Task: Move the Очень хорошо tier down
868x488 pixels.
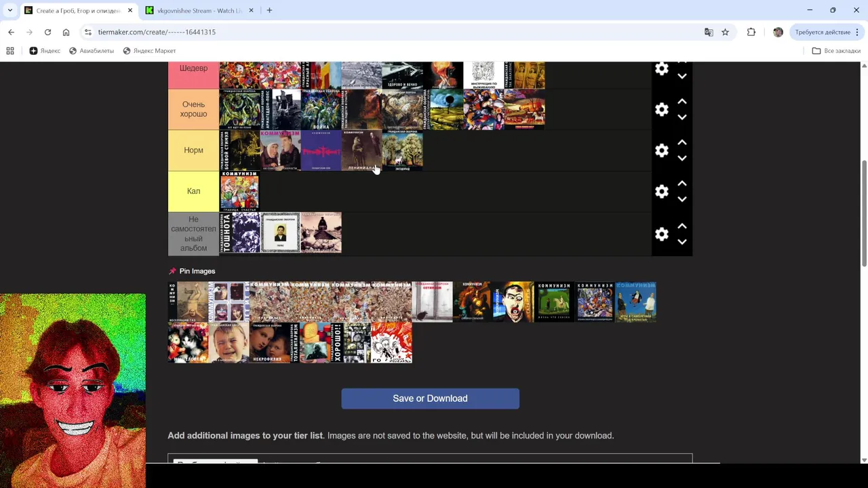Action: pyautogui.click(x=682, y=117)
